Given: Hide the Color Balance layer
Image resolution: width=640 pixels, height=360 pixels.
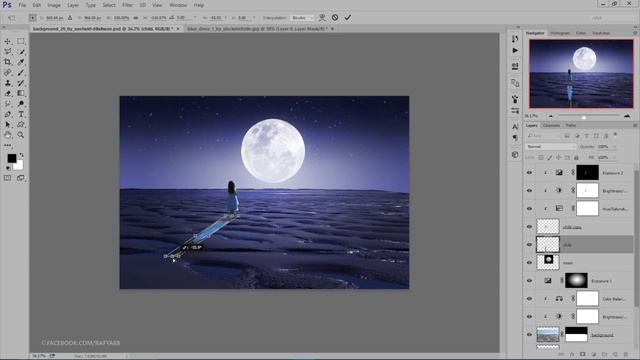Looking at the screenshot, I should coord(529,298).
